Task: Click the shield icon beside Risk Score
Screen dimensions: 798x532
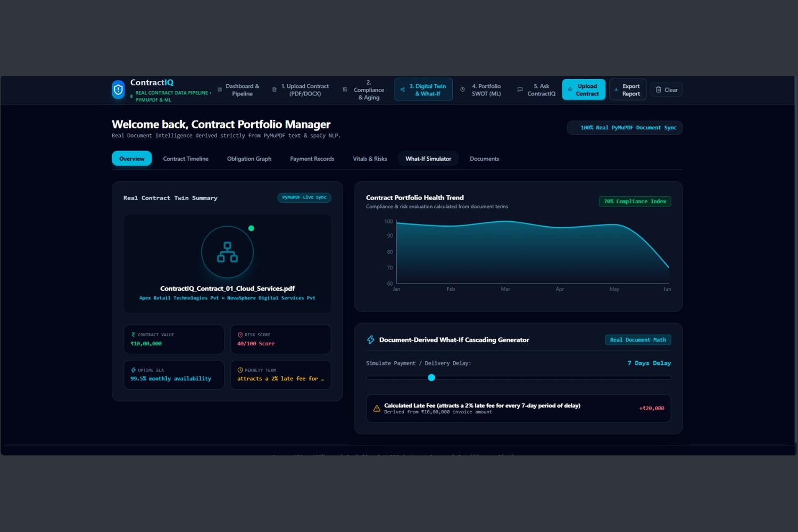Action: click(240, 335)
